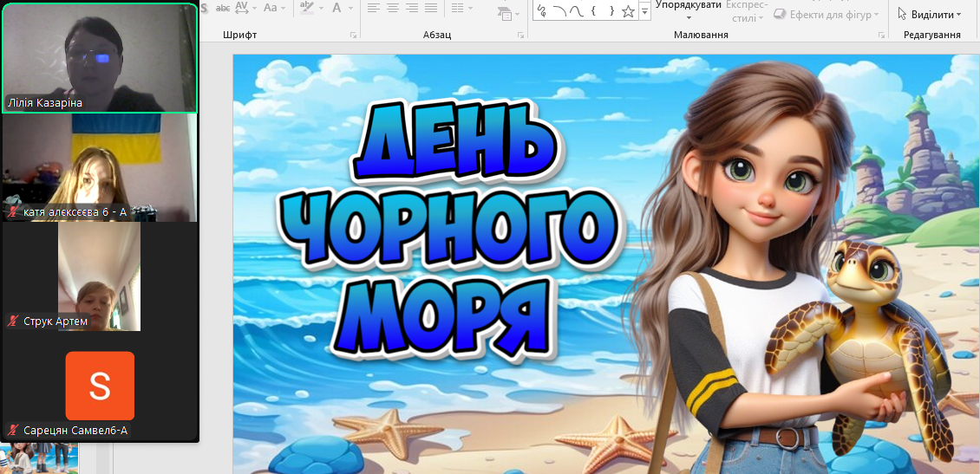Open the Абзац dialog launcher
980x474 pixels.
[x=520, y=35]
